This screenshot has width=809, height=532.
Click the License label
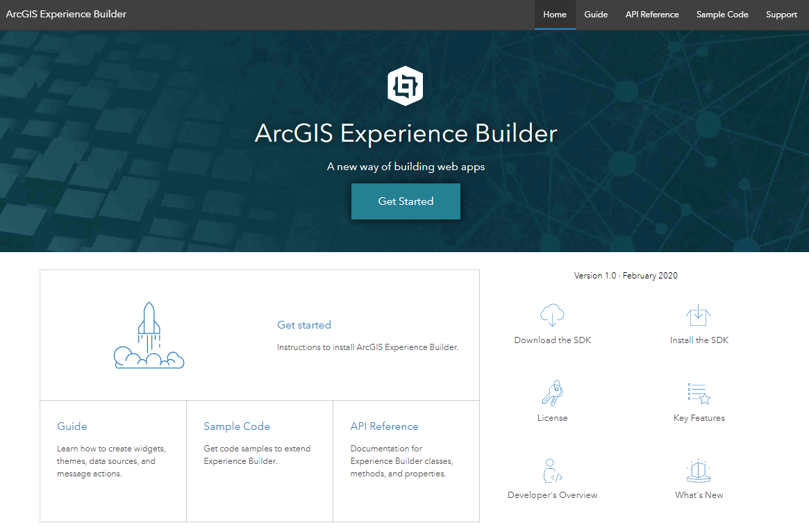pyautogui.click(x=552, y=418)
